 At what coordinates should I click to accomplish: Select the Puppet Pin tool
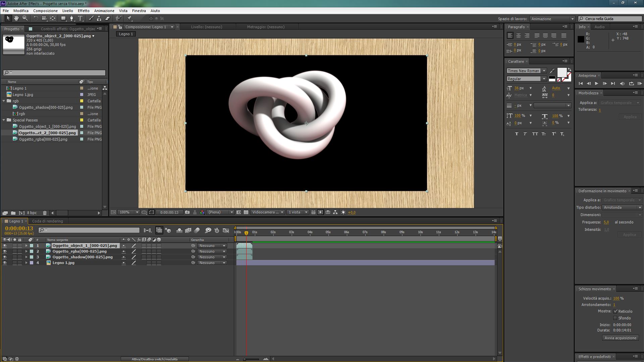click(129, 18)
